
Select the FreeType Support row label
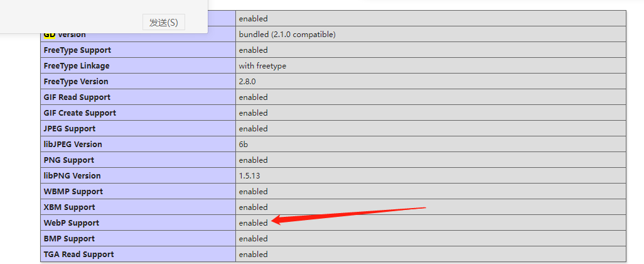click(x=77, y=50)
